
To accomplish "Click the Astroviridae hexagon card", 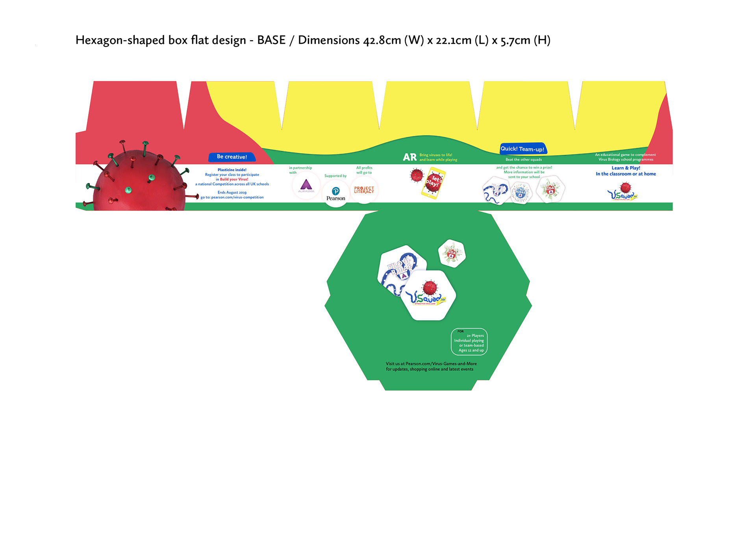I will point(521,193).
